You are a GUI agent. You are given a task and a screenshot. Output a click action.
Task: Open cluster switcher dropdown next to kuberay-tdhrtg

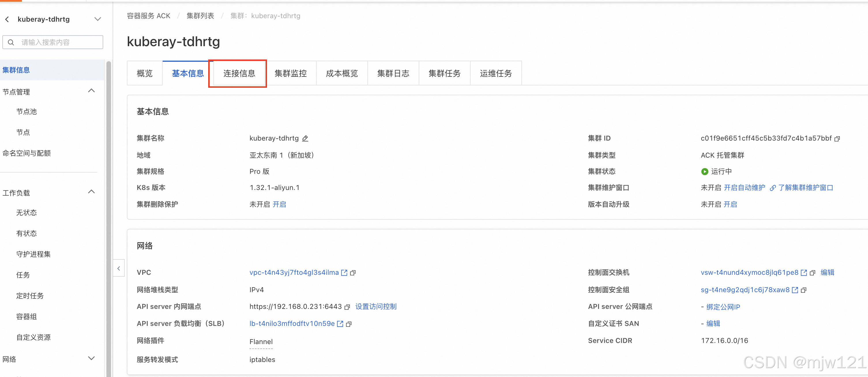[x=97, y=19]
